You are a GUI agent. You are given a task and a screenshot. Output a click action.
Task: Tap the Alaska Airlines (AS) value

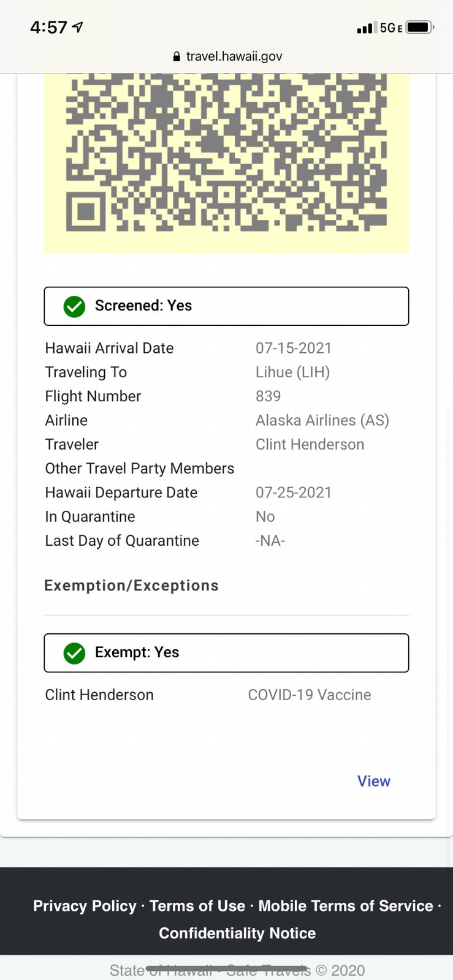pyautogui.click(x=322, y=420)
